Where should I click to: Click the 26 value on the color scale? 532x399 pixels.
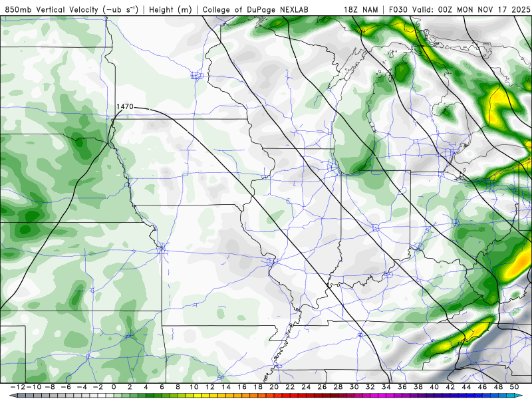click(322, 387)
